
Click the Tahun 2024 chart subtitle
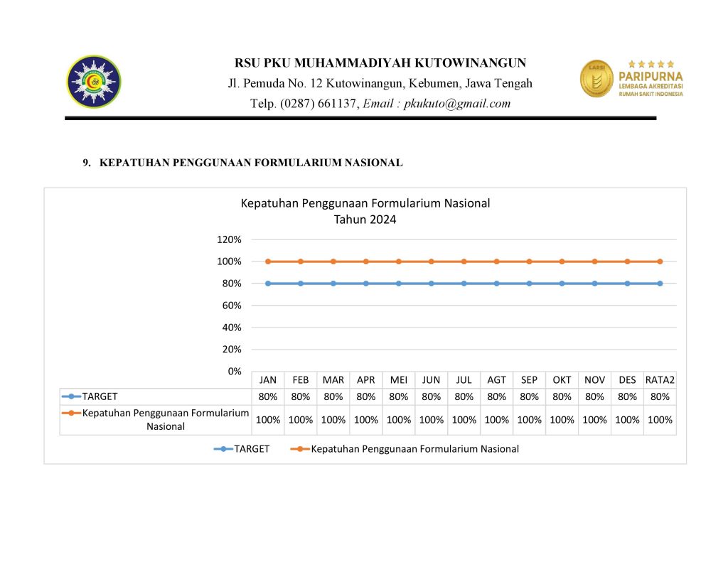tap(365, 220)
